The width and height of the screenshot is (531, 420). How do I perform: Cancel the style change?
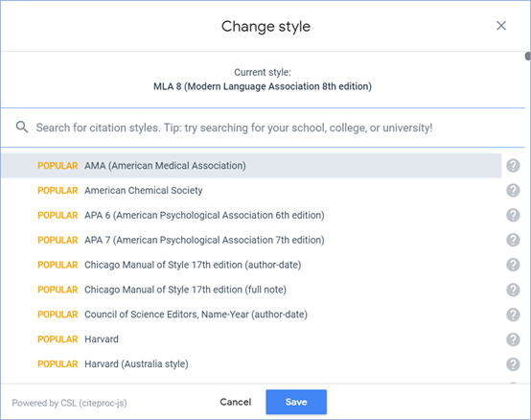236,402
